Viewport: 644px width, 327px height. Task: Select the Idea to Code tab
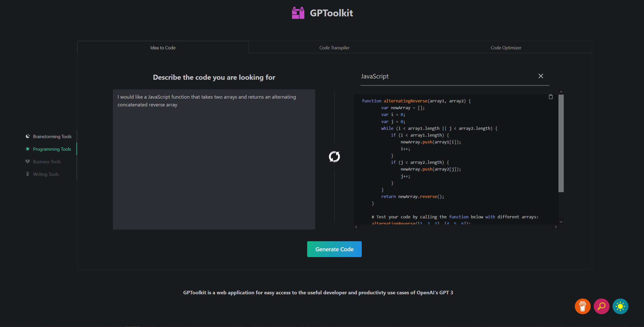coord(163,48)
